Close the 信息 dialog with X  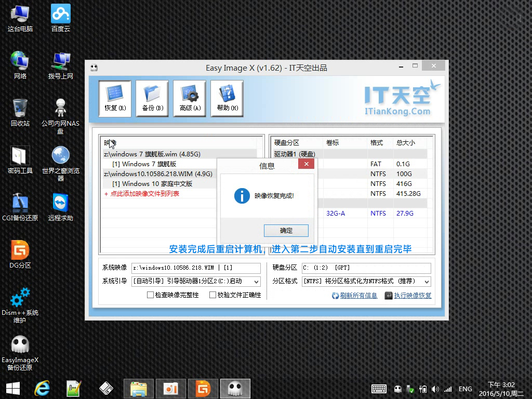tap(307, 164)
